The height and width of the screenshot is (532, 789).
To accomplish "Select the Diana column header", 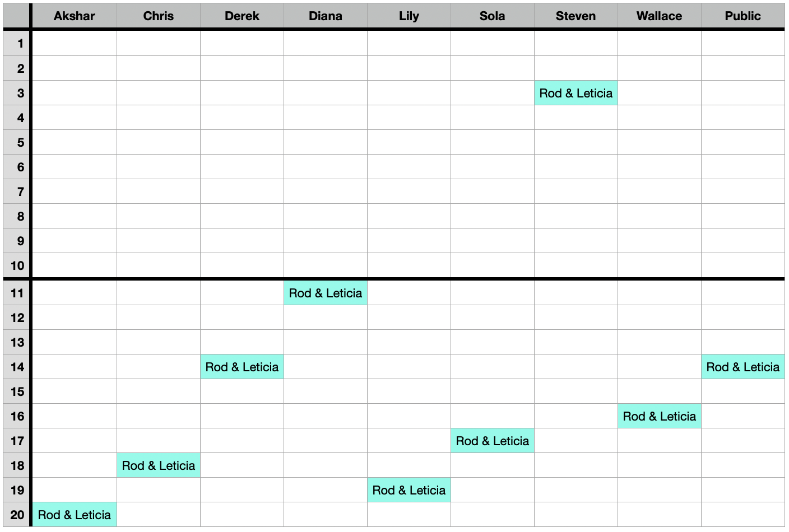I will click(326, 16).
